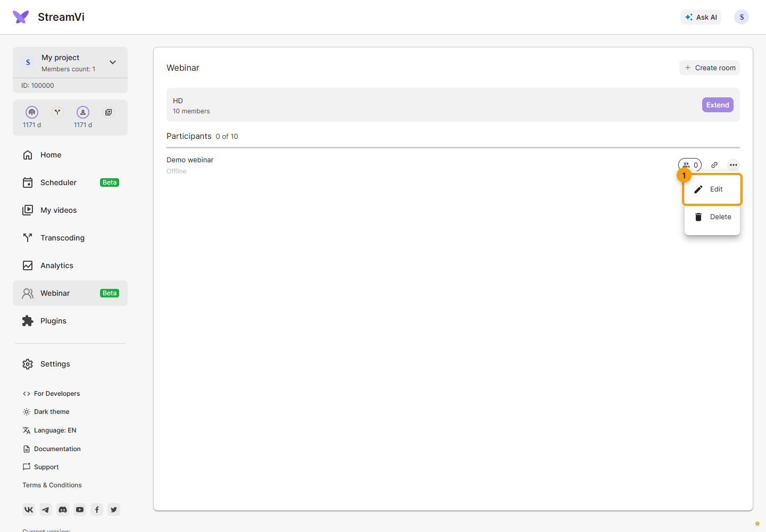Screen dimensions: 766x532
Task: Open Settings from the sidebar
Action: pyautogui.click(x=70, y=364)
